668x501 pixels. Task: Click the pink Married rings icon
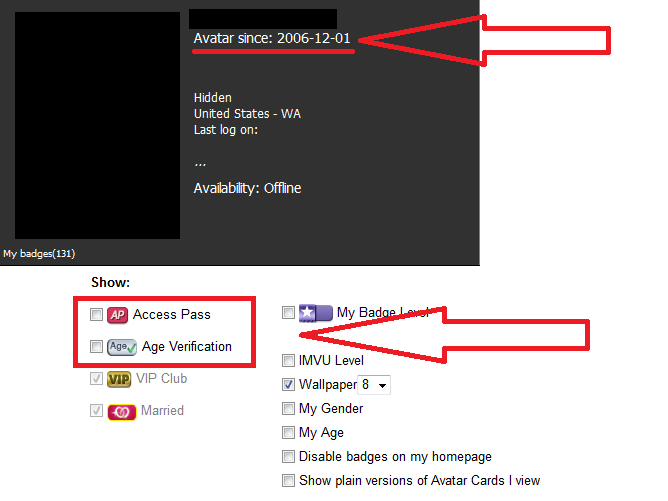(122, 412)
